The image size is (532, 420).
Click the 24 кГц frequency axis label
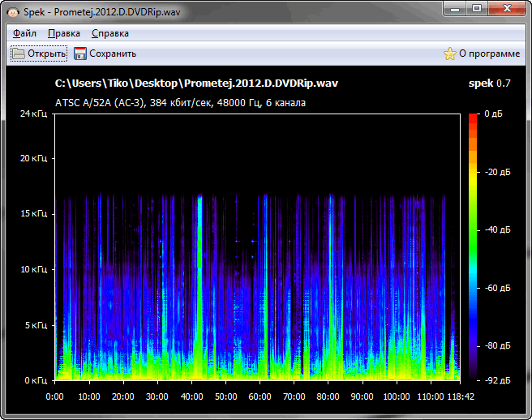tap(34, 114)
